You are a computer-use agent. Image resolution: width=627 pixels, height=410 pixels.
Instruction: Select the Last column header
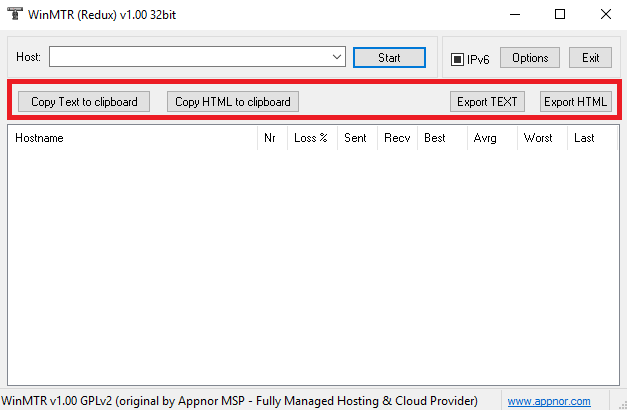click(x=592, y=138)
